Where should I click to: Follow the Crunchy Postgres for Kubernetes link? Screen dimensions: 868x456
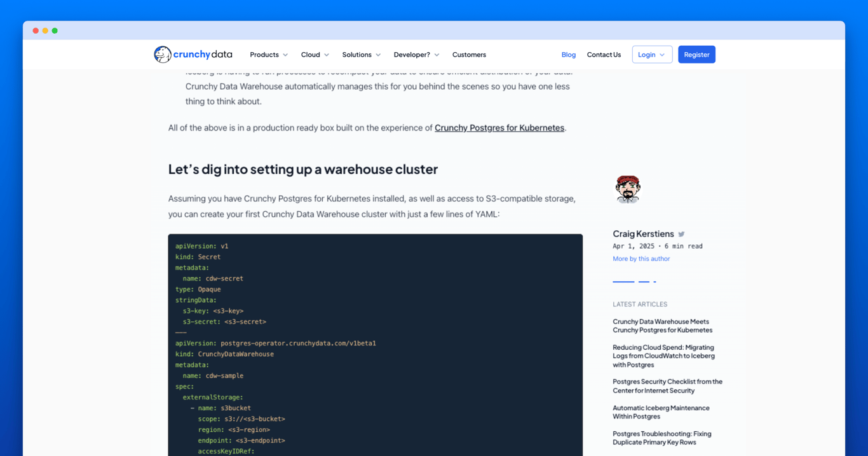coord(499,128)
